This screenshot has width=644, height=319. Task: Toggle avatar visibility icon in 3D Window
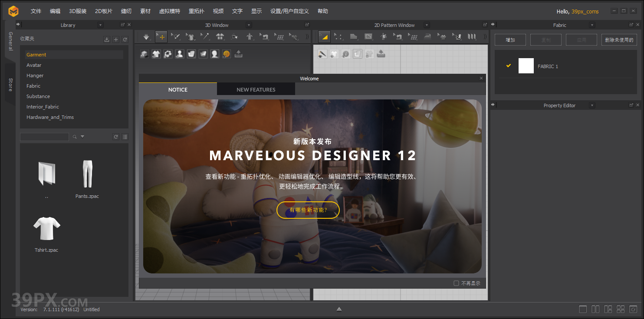point(180,54)
